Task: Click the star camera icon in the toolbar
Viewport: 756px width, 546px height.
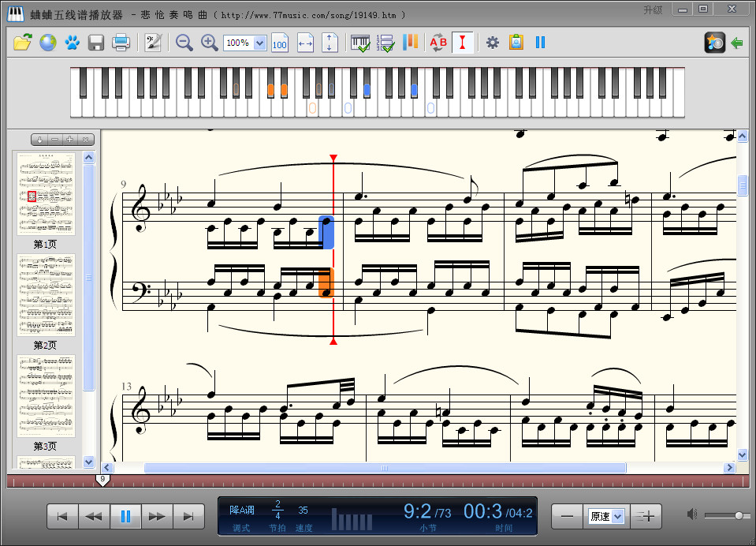Action: click(x=714, y=43)
